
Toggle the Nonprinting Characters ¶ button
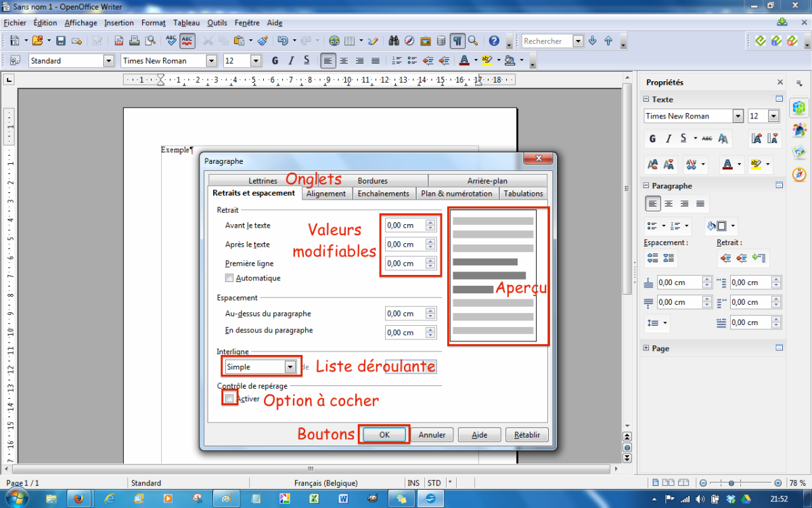tap(458, 41)
